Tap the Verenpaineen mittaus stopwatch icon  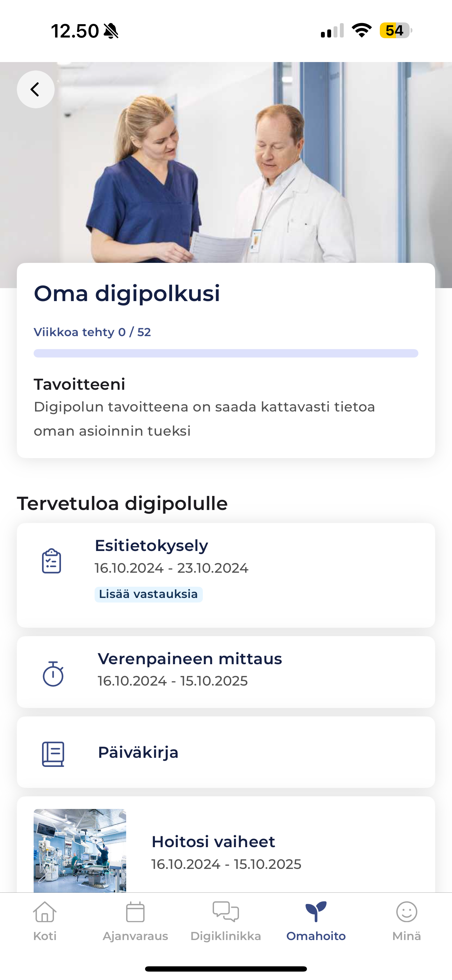click(x=53, y=674)
